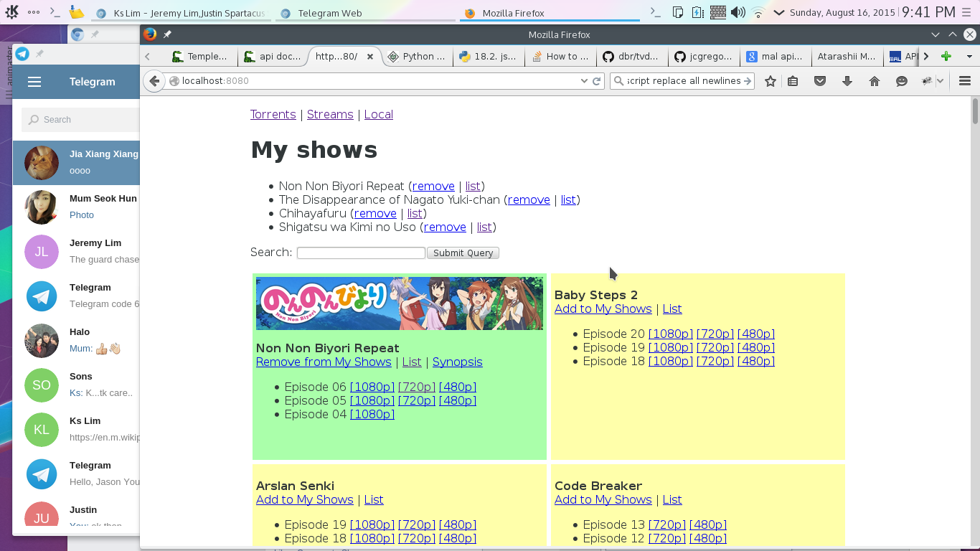This screenshot has height=551, width=980.
Task: Switch to the 'Atarashii M...' tab
Action: pyautogui.click(x=847, y=56)
